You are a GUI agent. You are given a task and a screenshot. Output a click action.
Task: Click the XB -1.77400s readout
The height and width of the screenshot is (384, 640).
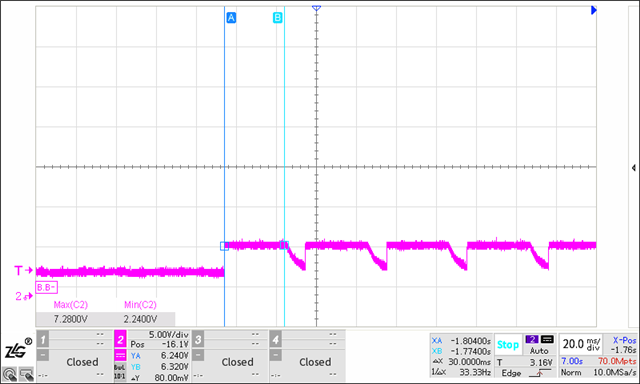[x=461, y=351]
